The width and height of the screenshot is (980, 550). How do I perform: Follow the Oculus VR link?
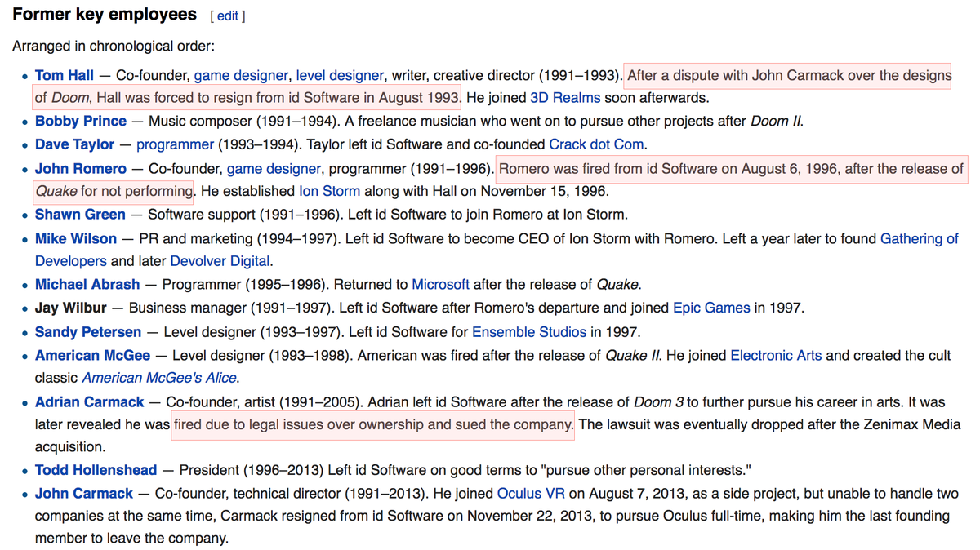coord(531,494)
